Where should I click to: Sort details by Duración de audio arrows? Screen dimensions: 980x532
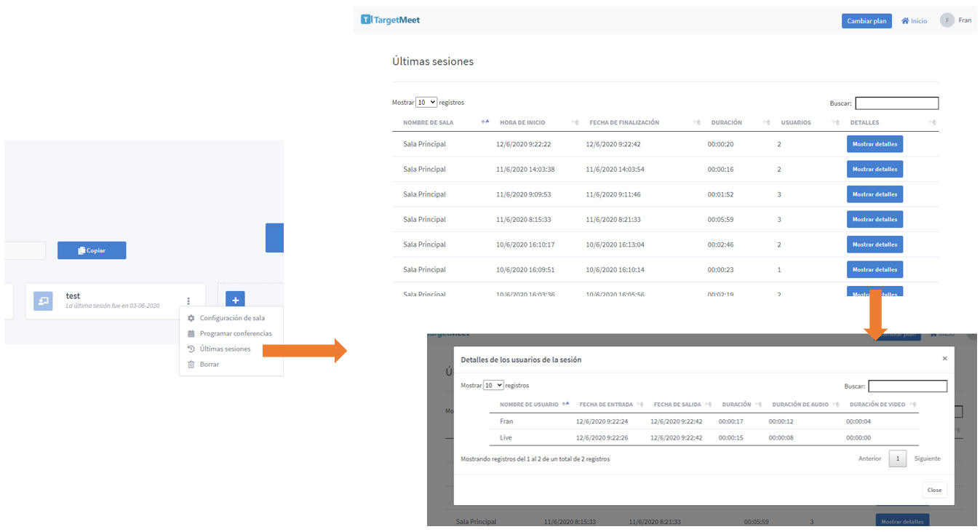point(835,404)
